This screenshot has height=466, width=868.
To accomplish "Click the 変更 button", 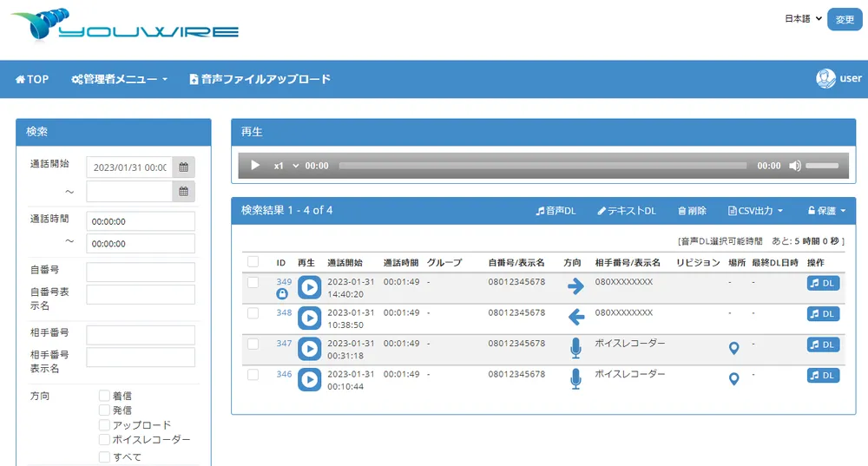I will 844,19.
